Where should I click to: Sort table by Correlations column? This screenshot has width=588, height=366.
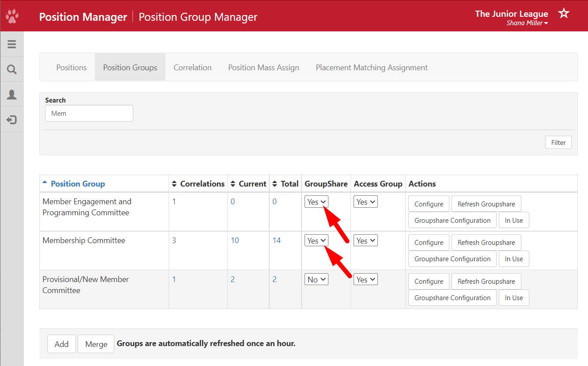coord(198,184)
